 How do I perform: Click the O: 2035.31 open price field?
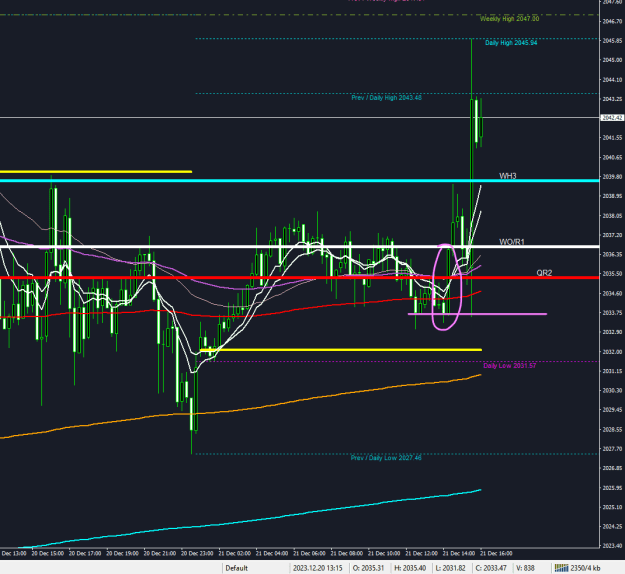click(369, 568)
